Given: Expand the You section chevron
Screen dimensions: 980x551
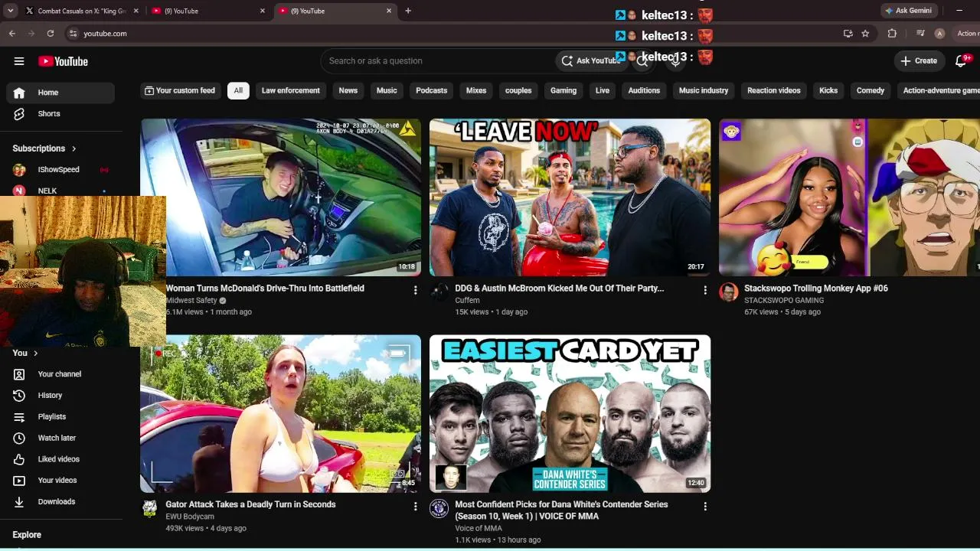Looking at the screenshot, I should tap(35, 354).
